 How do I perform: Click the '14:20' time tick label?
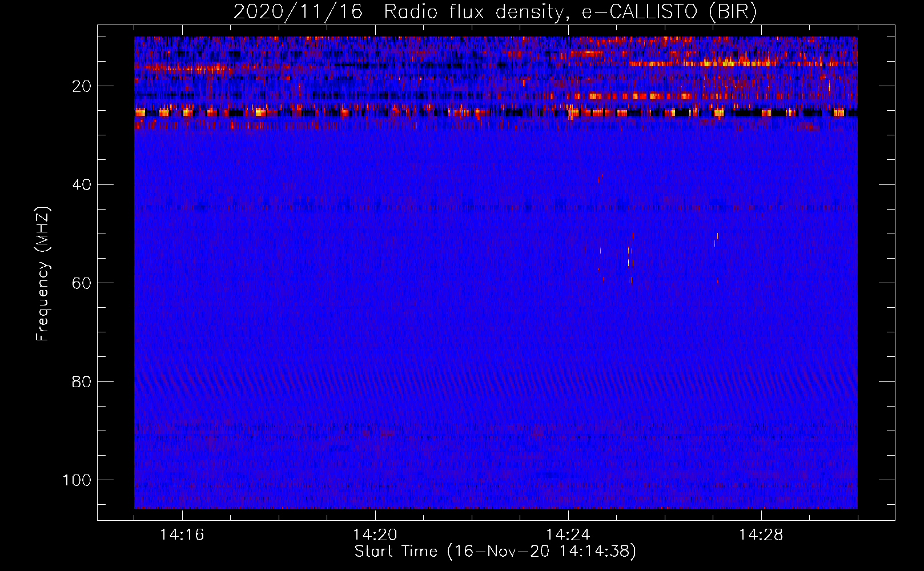pyautogui.click(x=375, y=535)
